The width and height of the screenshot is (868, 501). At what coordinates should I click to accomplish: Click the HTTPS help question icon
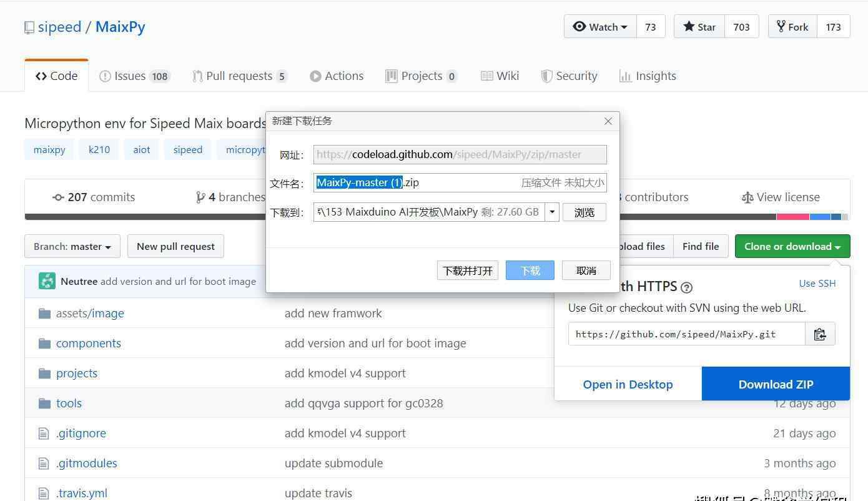686,287
